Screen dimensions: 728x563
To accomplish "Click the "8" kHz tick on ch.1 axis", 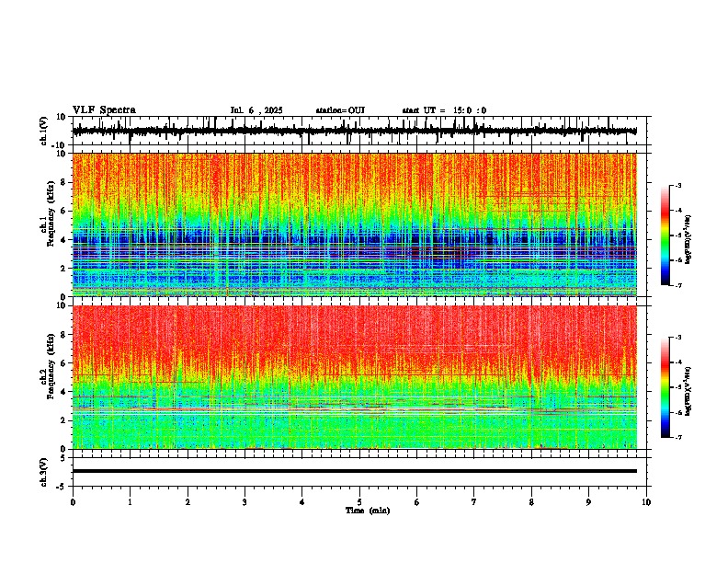I will (63, 182).
